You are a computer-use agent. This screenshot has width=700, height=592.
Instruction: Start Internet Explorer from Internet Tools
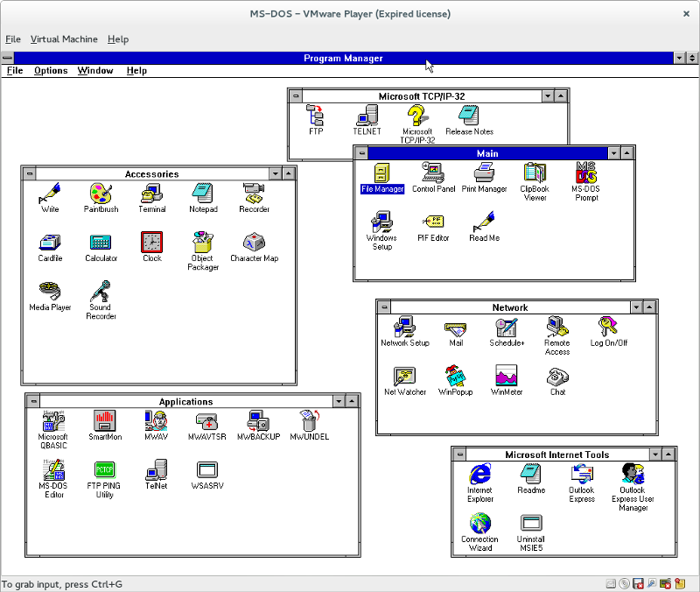click(479, 475)
